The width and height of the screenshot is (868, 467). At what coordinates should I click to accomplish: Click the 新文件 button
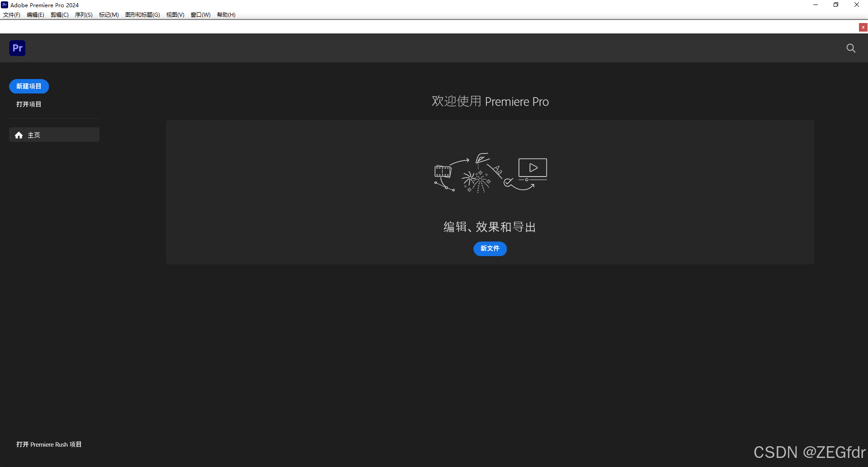click(490, 248)
